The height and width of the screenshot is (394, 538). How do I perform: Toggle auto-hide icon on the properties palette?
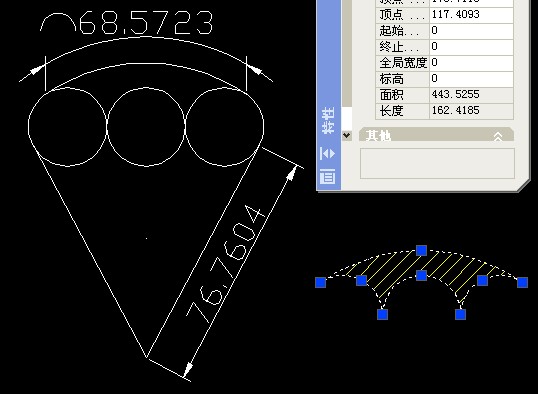point(327,153)
